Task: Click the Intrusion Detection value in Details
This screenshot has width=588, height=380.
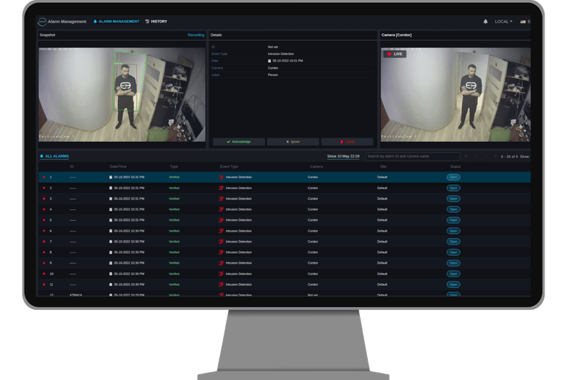Action: click(x=281, y=54)
